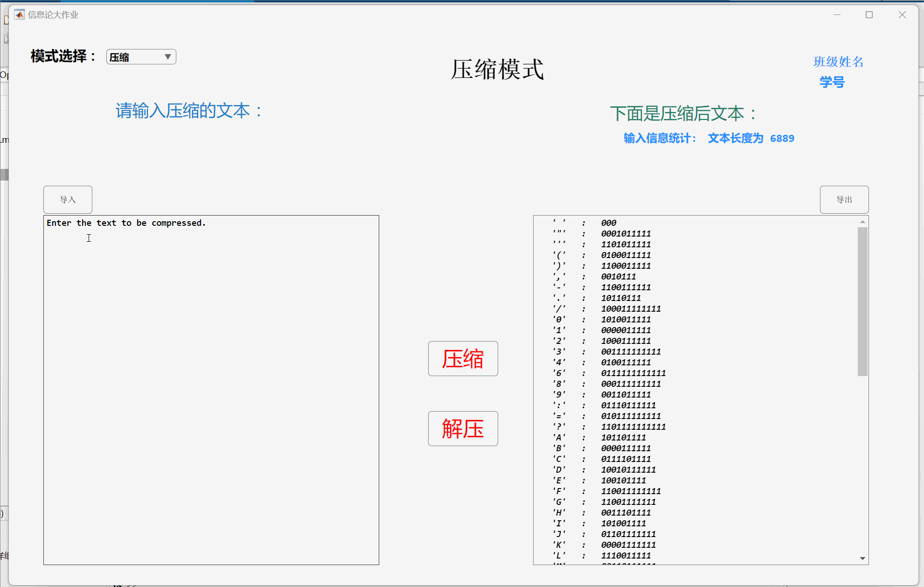This screenshot has height=587, width=924.
Task: Select the space character code row '000'
Action: point(608,223)
